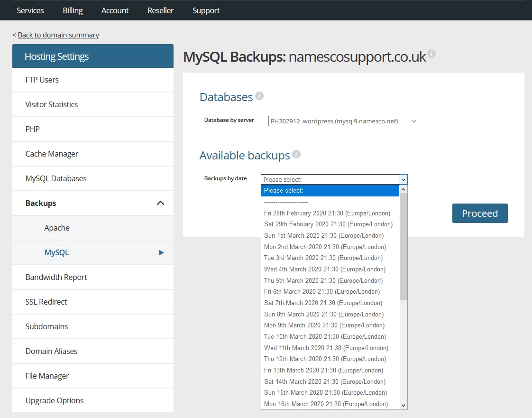The width and height of the screenshot is (532, 418).
Task: Click scroll down arrow of backup list
Action: tap(403, 405)
